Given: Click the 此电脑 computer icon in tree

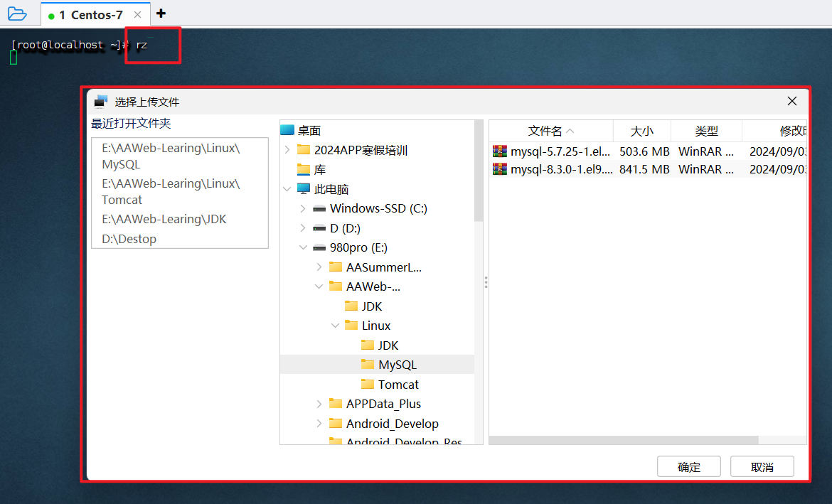Looking at the screenshot, I should [304, 189].
